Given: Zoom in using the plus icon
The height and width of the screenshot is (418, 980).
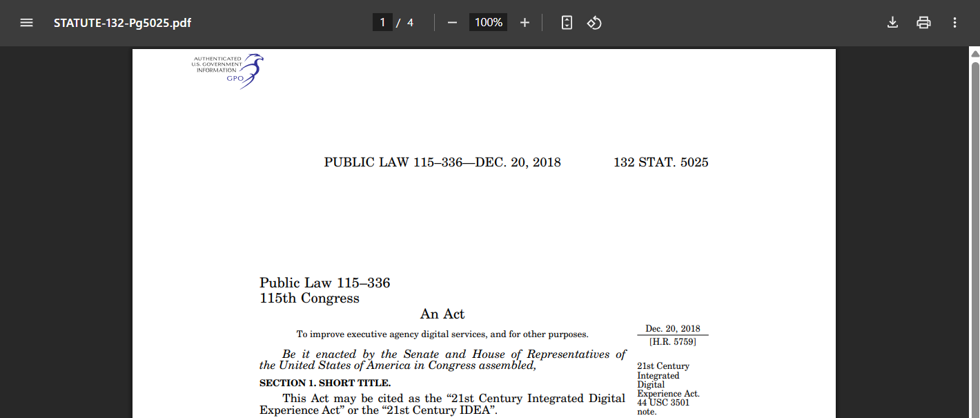Looking at the screenshot, I should (x=525, y=22).
